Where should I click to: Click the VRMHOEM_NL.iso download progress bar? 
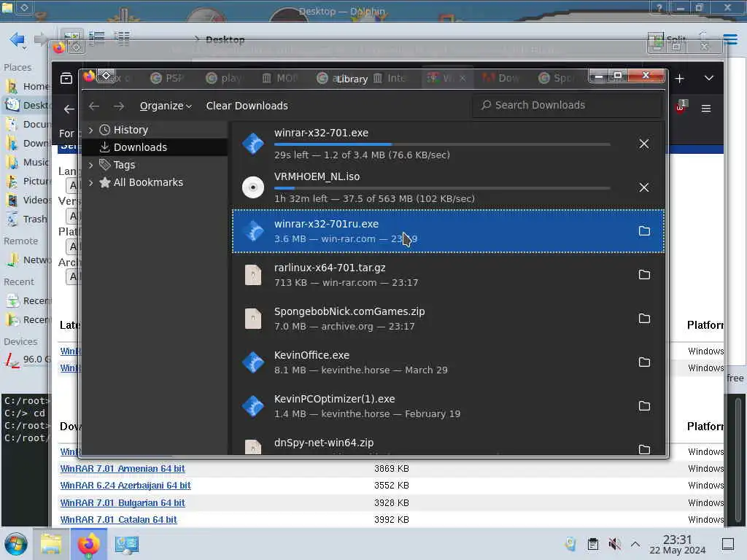[442, 187]
